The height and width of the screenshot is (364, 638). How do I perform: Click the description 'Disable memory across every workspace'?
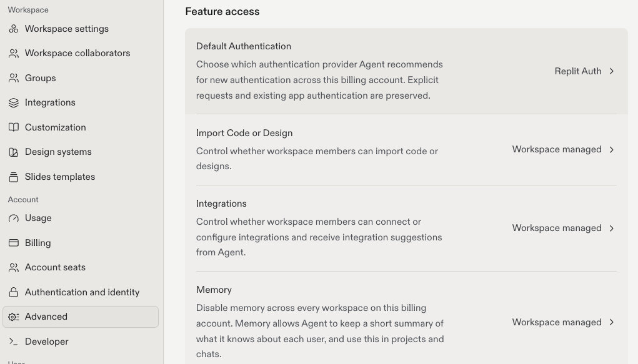coord(320,331)
